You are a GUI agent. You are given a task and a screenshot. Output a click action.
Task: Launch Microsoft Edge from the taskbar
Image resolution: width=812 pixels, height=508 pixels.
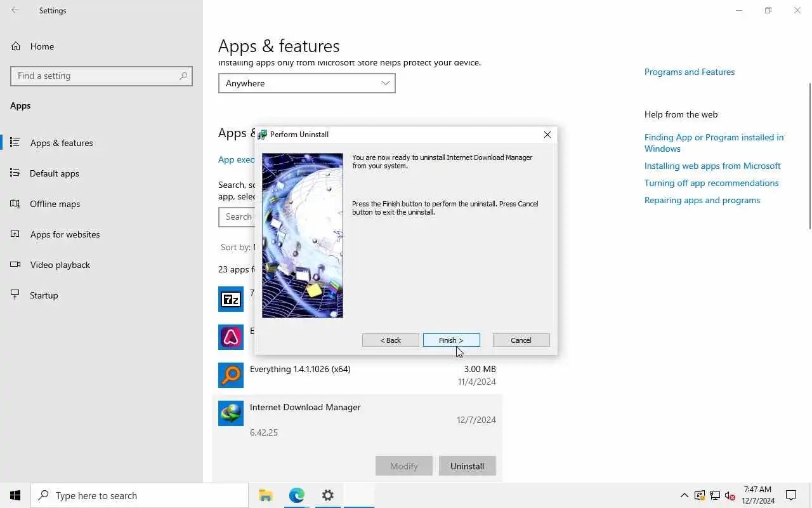pos(297,495)
